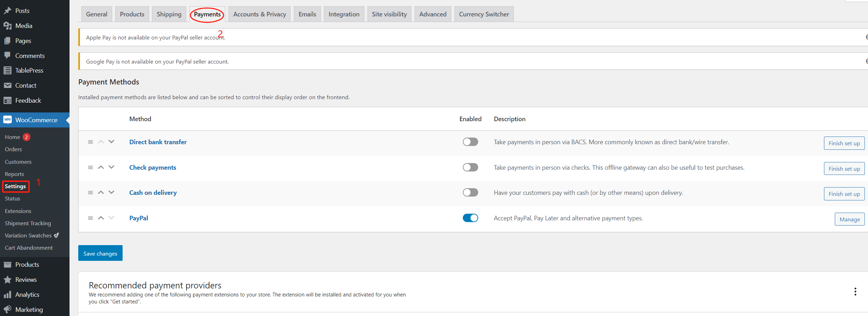Click the Contact envelope icon
This screenshot has width=868, height=316.
click(x=7, y=86)
